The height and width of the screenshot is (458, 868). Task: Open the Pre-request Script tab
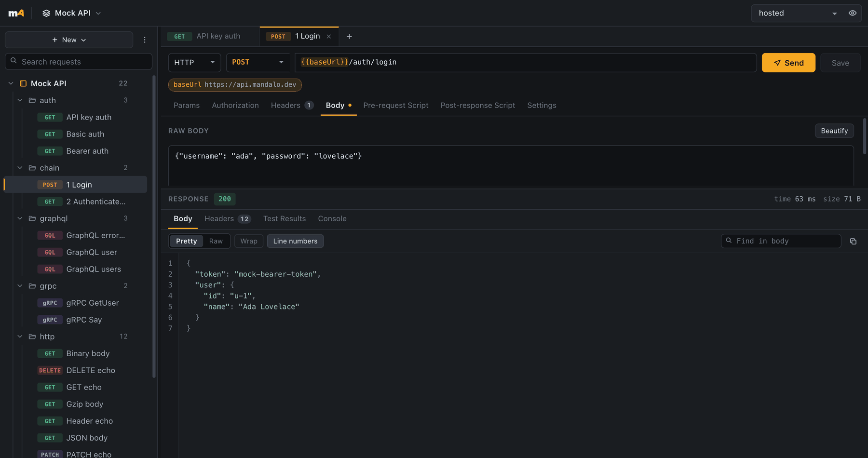[x=395, y=105]
